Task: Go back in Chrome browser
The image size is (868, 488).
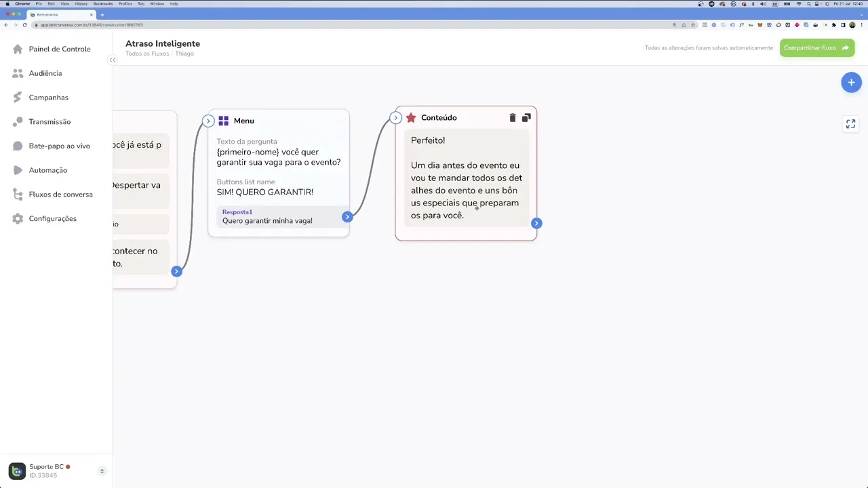Action: (6, 25)
